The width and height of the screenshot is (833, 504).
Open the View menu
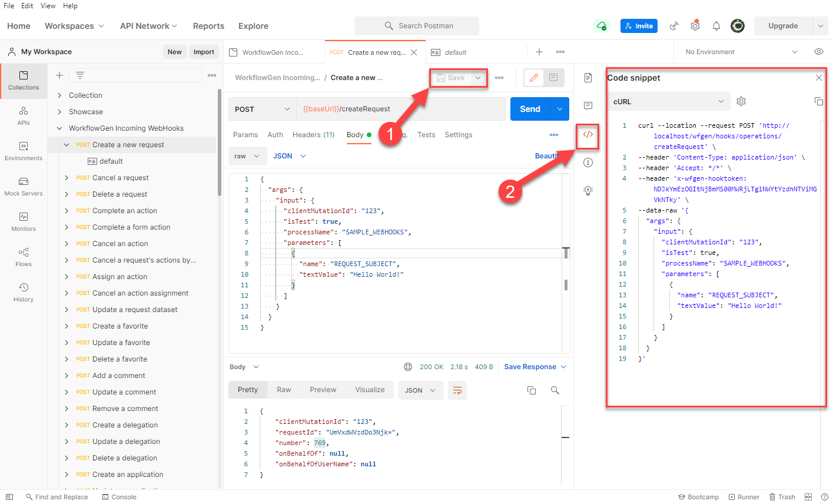click(x=48, y=6)
